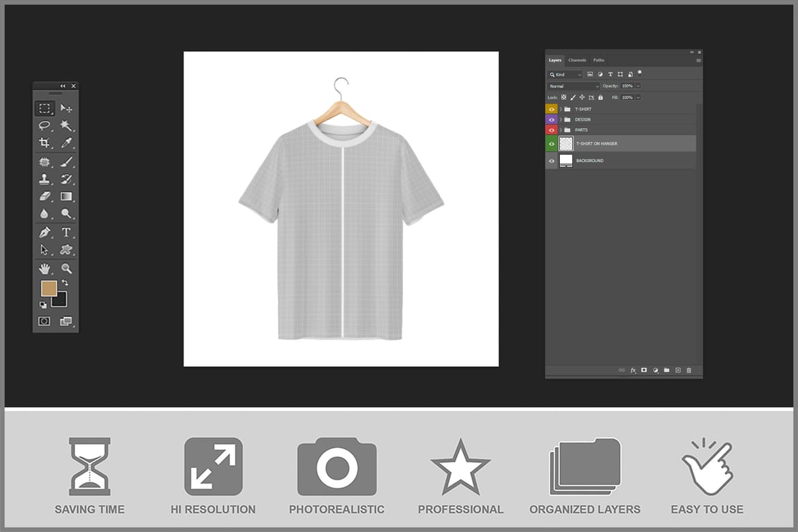Select the Zoom magnifier tool in toolbox
Image resolution: width=798 pixels, height=532 pixels.
click(x=66, y=268)
